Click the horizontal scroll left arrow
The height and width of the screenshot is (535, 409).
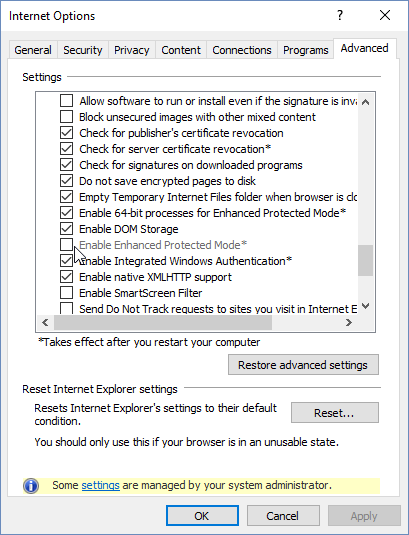45,322
